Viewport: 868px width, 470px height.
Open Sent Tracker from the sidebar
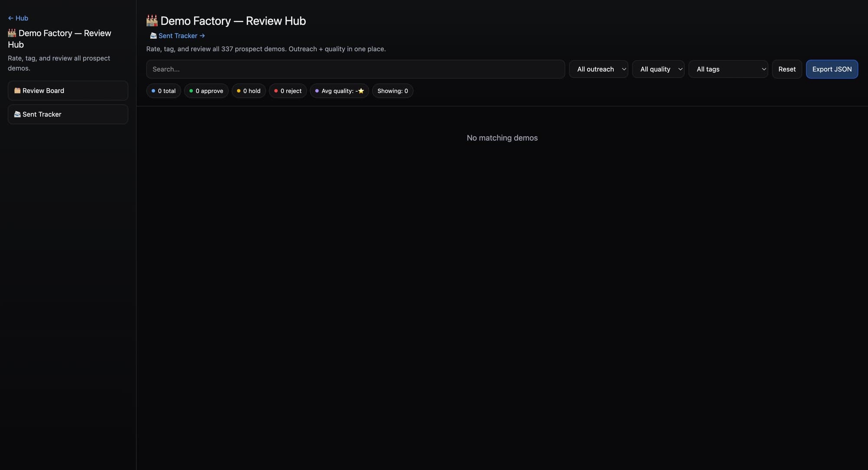[67, 114]
